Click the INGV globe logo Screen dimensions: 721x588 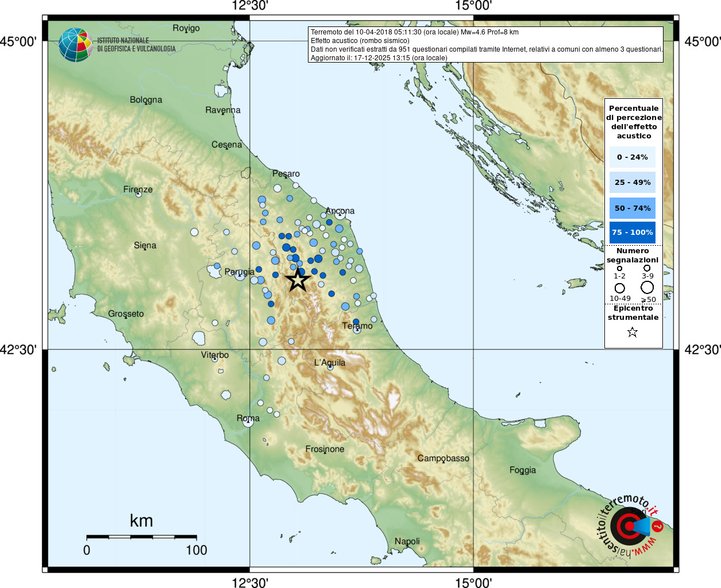(x=75, y=45)
